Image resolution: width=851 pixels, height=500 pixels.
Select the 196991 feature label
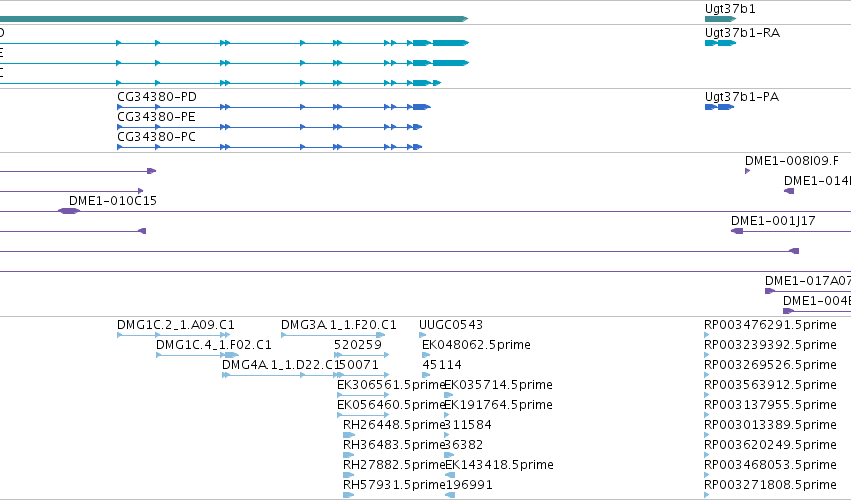tap(469, 485)
